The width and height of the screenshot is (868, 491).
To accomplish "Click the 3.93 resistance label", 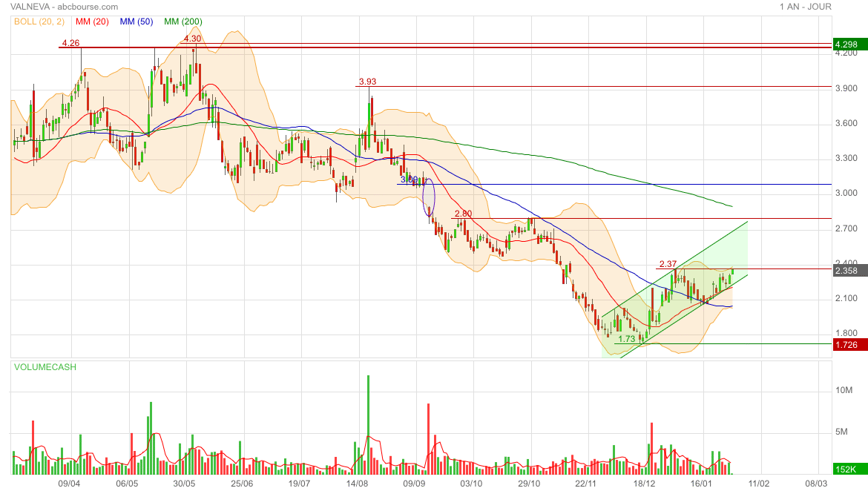I will click(x=367, y=82).
